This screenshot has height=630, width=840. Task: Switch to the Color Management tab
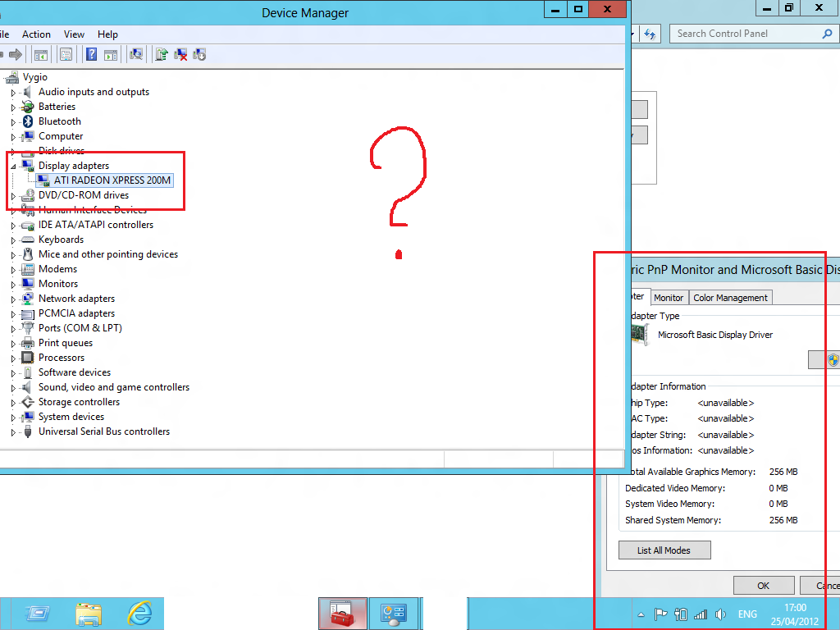coord(730,297)
